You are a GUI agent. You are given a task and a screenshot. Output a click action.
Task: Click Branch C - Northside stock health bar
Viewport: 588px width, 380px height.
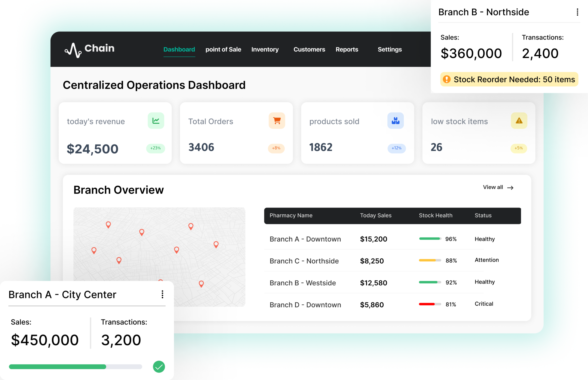coord(430,260)
